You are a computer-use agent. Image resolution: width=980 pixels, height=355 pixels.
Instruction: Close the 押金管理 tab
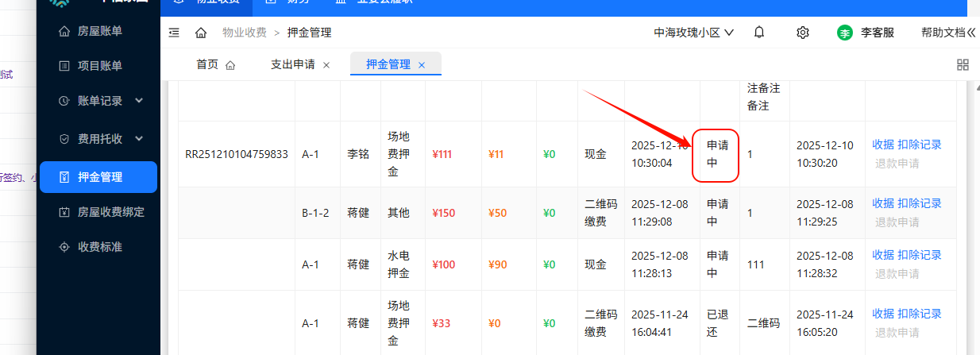pos(422,65)
